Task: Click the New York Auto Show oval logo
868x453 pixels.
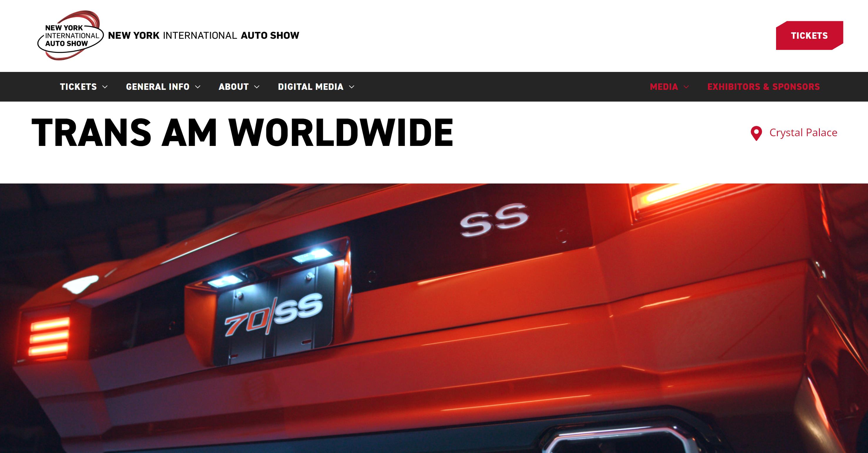Action: pyautogui.click(x=69, y=35)
